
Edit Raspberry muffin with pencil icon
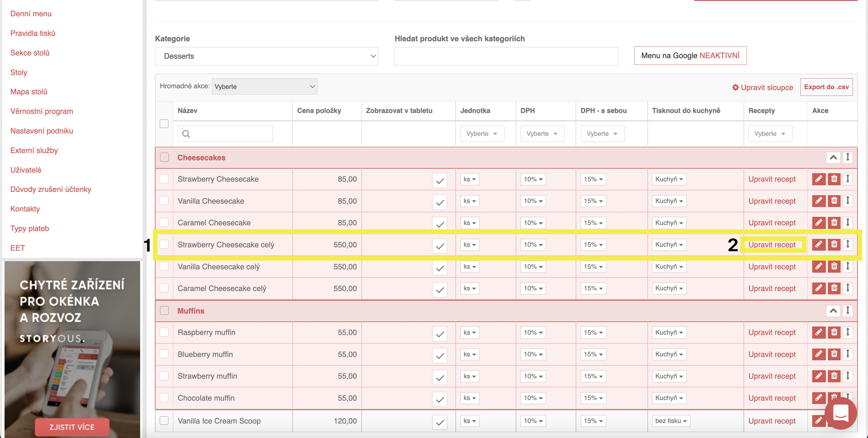(x=819, y=332)
